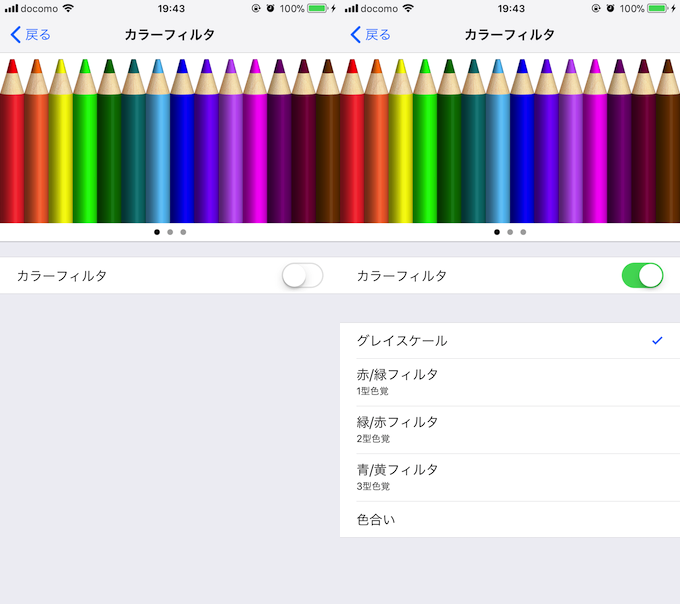Select the 色合い filter option
The height and width of the screenshot is (604, 680).
click(x=377, y=520)
